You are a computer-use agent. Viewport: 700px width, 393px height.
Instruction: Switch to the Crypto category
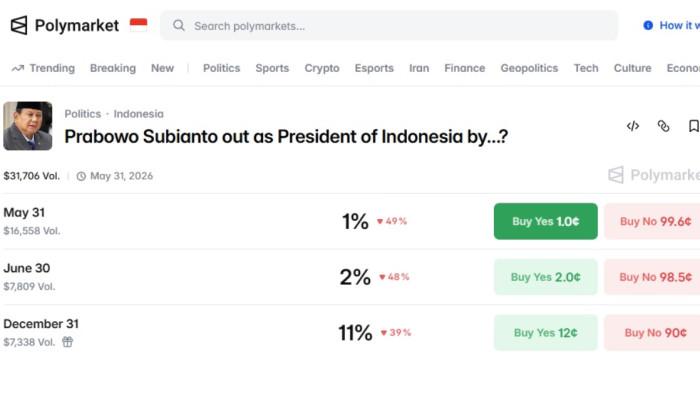(x=322, y=68)
